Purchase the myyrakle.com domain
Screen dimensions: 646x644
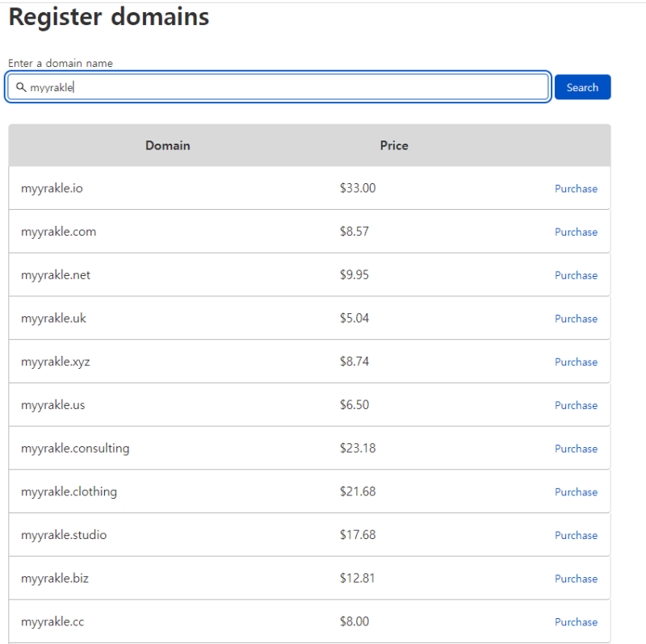pyautogui.click(x=576, y=232)
